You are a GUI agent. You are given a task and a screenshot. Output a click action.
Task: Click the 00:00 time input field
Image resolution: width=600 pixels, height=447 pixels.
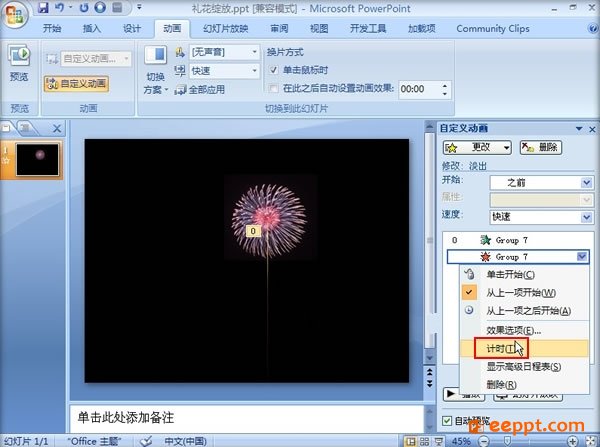tap(419, 89)
